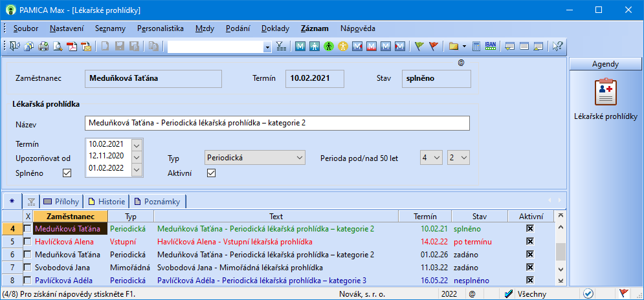Screen dimensions: 644x300
Task: Open the period dropdown showing 2
Action: 458,158
